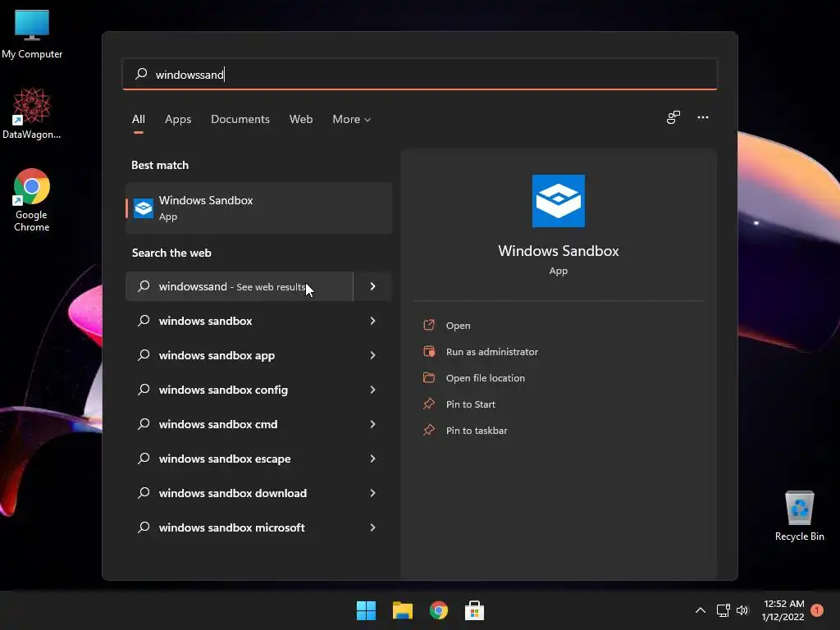Click the Pin to taskbar pin icon
Screen dimensions: 840x630
click(429, 430)
